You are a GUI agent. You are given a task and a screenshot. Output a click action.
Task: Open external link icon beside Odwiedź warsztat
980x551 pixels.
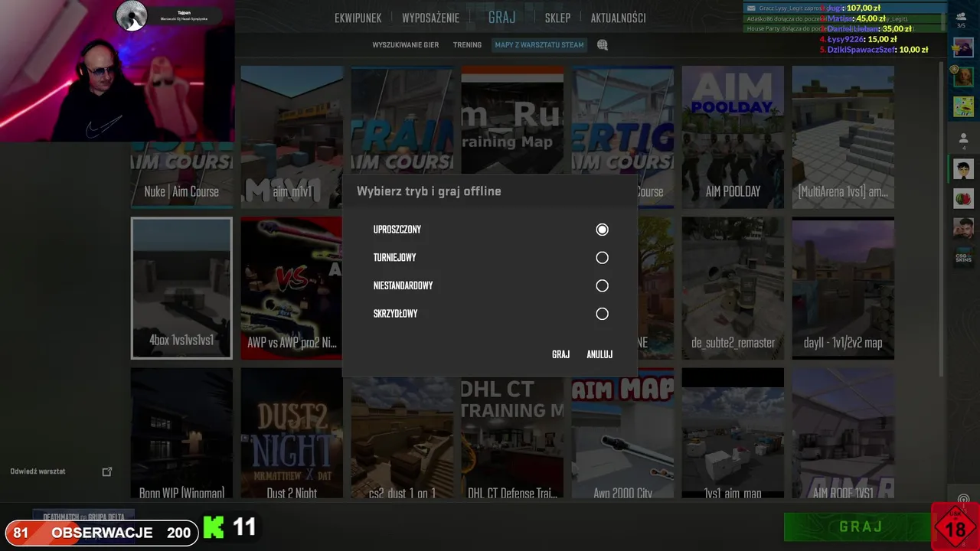(107, 471)
